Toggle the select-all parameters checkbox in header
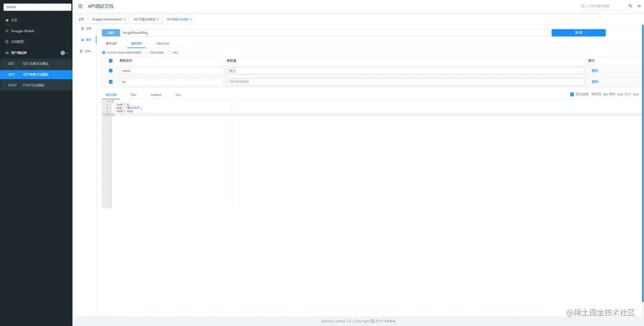Screen dimensions: 644x326 point(111,61)
